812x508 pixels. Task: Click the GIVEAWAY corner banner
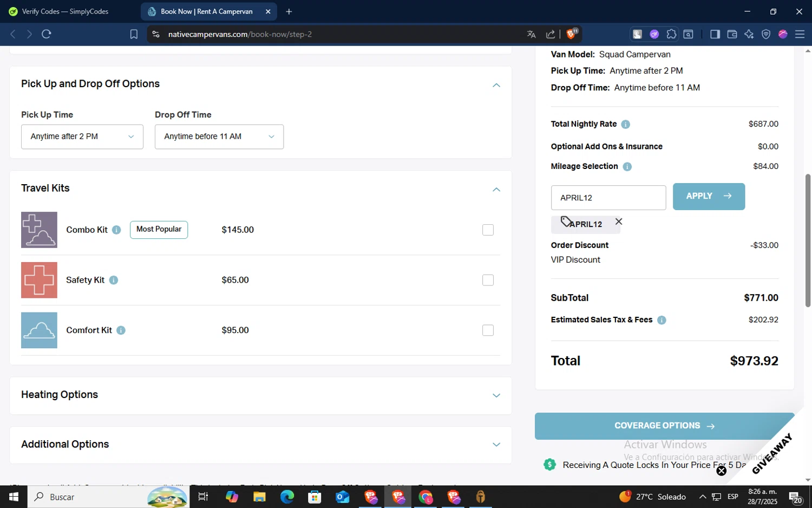pos(773,453)
